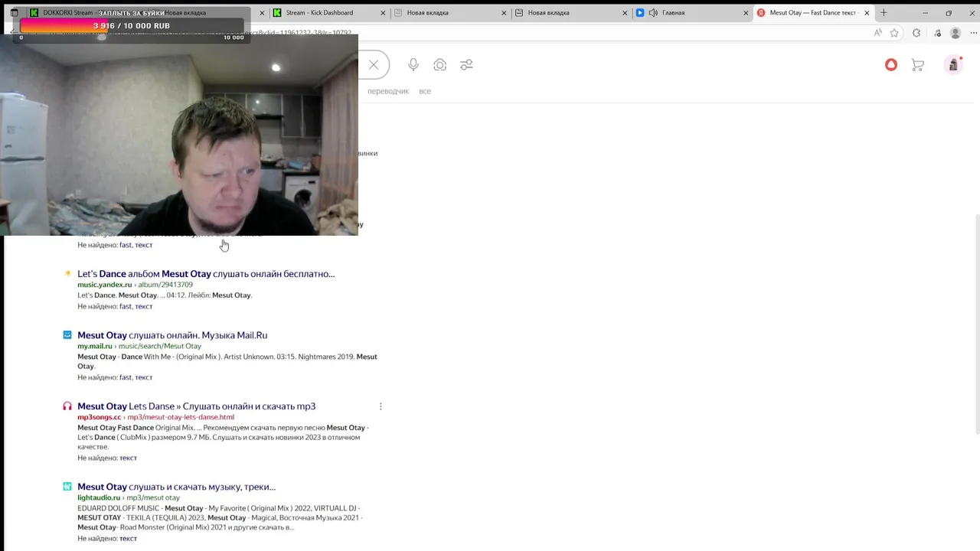The height and width of the screenshot is (551, 980).
Task: Click fast under the my.mail.ru result
Action: (126, 377)
